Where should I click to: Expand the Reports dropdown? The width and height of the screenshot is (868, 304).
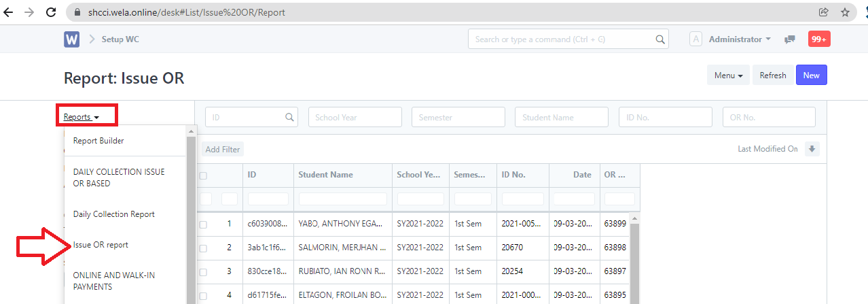[x=82, y=117]
